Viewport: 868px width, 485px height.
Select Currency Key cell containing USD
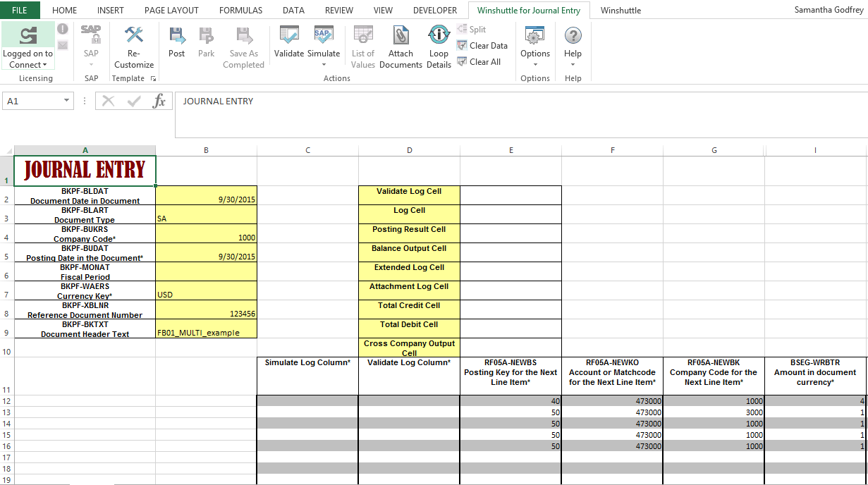(x=206, y=290)
